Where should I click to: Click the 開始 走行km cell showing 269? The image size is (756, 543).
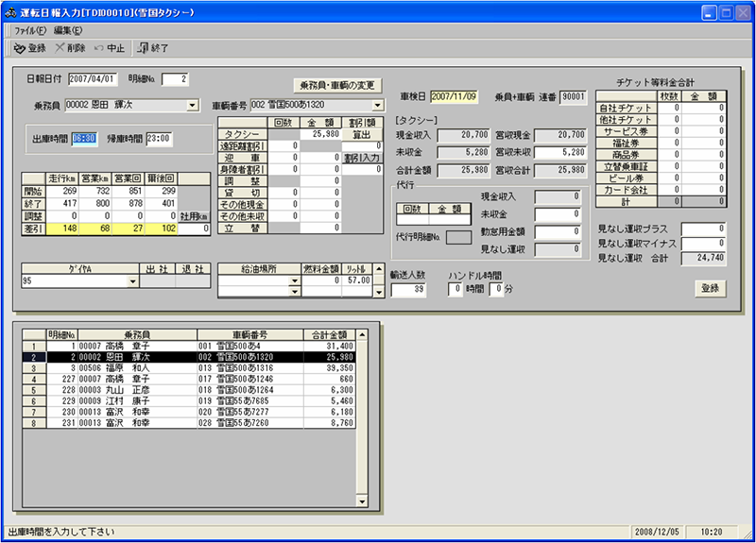pos(62,192)
